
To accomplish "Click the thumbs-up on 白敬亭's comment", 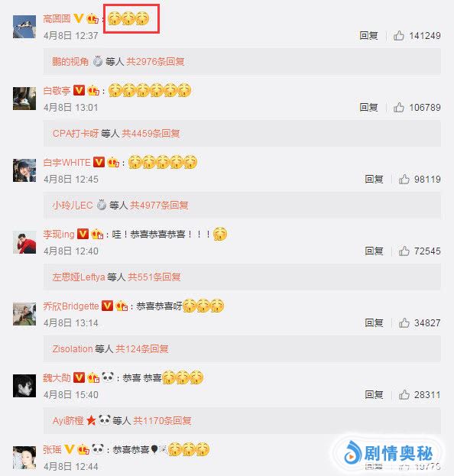I will click(x=398, y=107).
